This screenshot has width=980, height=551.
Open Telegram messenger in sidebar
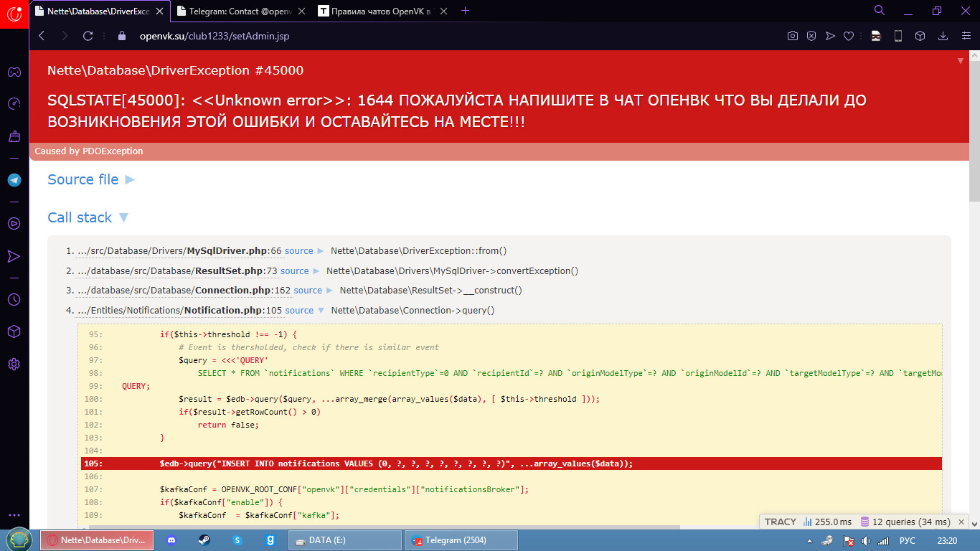(x=14, y=180)
